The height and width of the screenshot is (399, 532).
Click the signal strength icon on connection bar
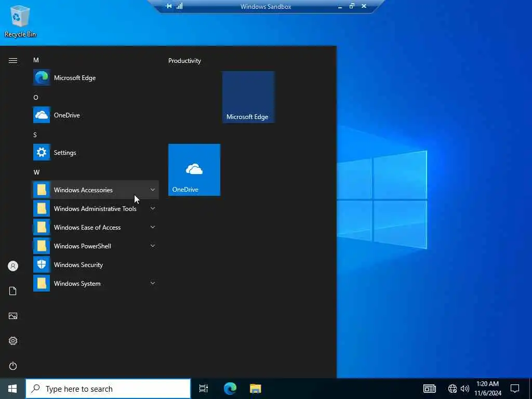pos(179,6)
